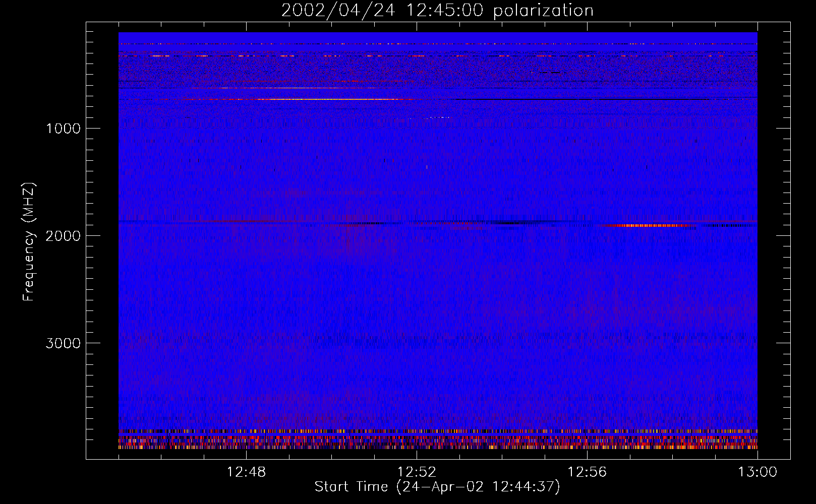Click the plot title "2002/04/24 12:45:00 polarization"

click(437, 10)
